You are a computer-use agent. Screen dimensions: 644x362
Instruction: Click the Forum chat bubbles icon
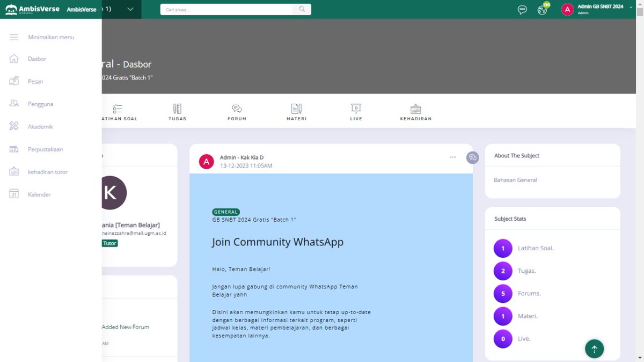[237, 108]
